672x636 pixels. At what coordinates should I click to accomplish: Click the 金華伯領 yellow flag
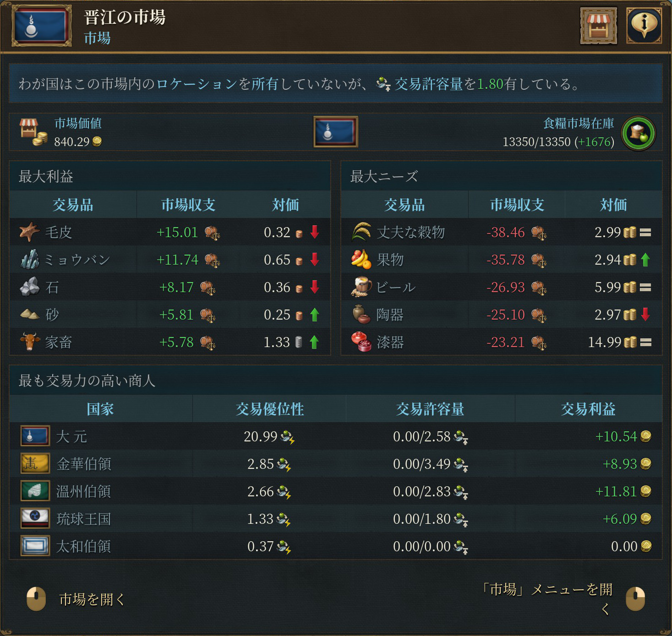tap(35, 463)
